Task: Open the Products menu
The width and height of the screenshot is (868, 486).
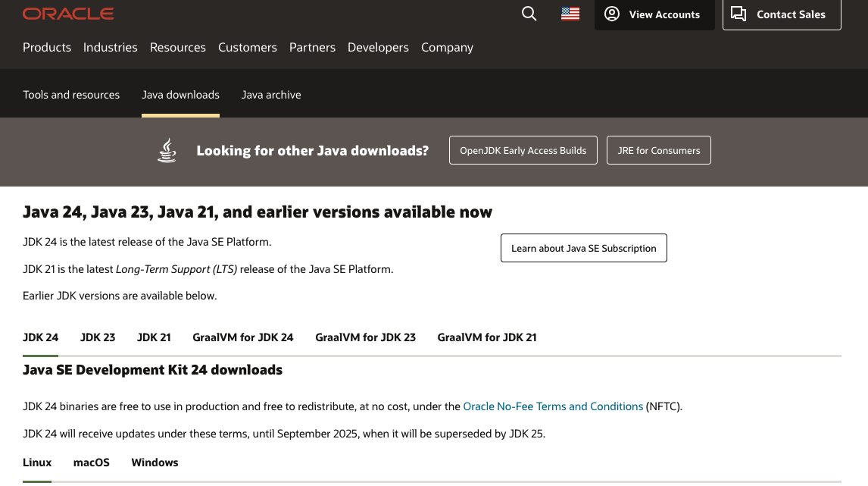Action: pos(47,48)
